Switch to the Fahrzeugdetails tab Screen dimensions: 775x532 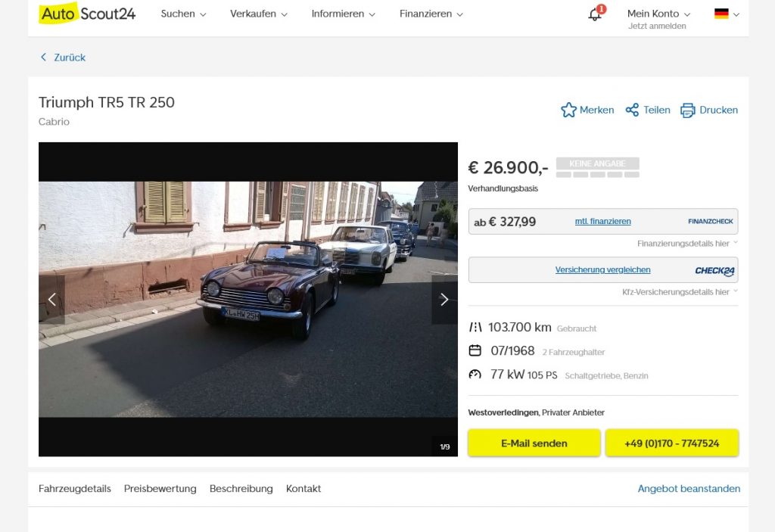click(75, 489)
